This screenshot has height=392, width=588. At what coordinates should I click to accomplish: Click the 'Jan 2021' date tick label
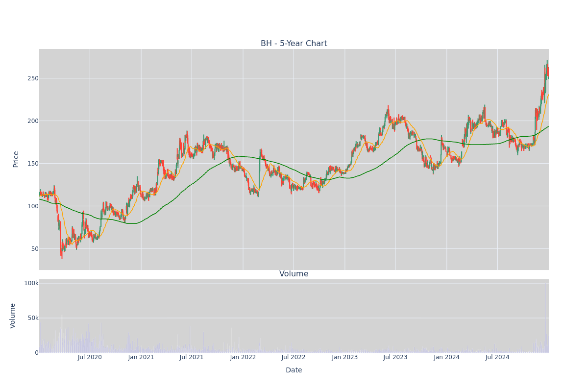coord(141,357)
